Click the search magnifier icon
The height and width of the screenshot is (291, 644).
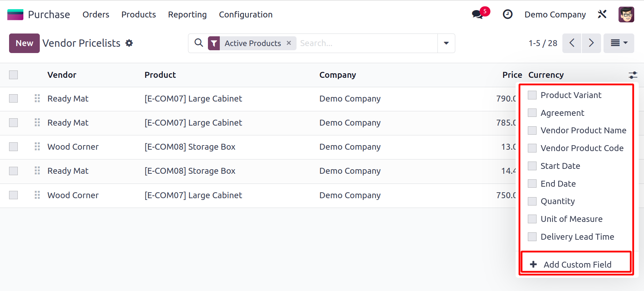point(199,43)
